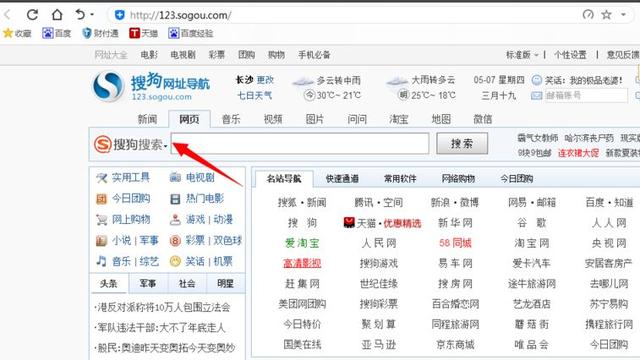
Task: Select the 军事 news tab
Action: [x=148, y=284]
